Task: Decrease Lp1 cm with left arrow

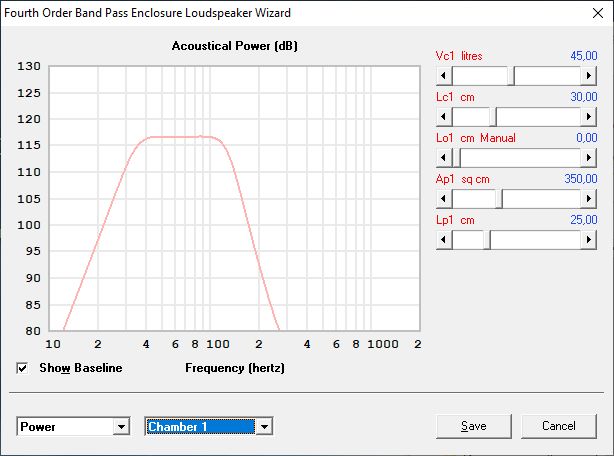Action: (444, 240)
